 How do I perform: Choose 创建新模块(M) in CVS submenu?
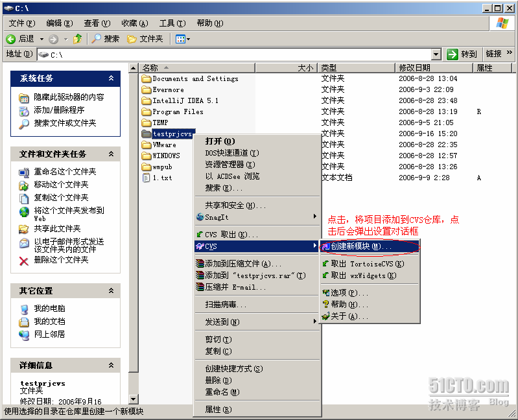[370, 246]
